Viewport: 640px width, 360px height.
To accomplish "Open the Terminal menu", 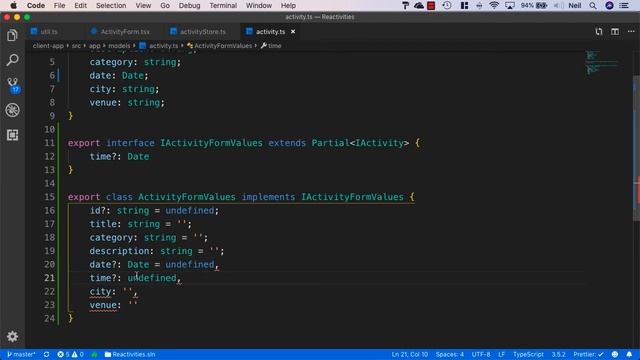I will [x=223, y=6].
